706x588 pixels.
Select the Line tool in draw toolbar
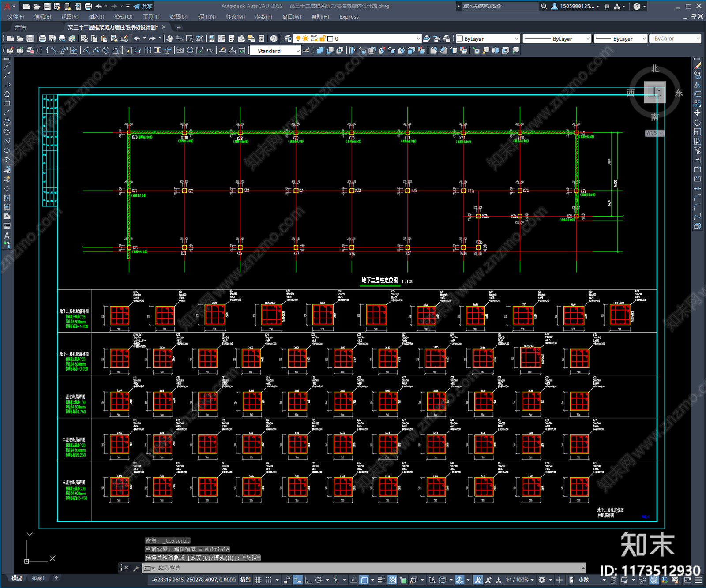pyautogui.click(x=7, y=65)
